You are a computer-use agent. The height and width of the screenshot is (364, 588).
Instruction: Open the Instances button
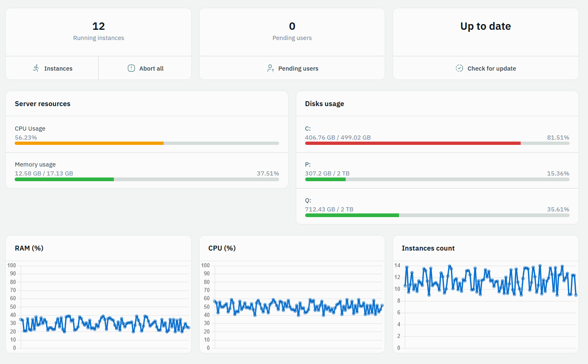(x=52, y=68)
